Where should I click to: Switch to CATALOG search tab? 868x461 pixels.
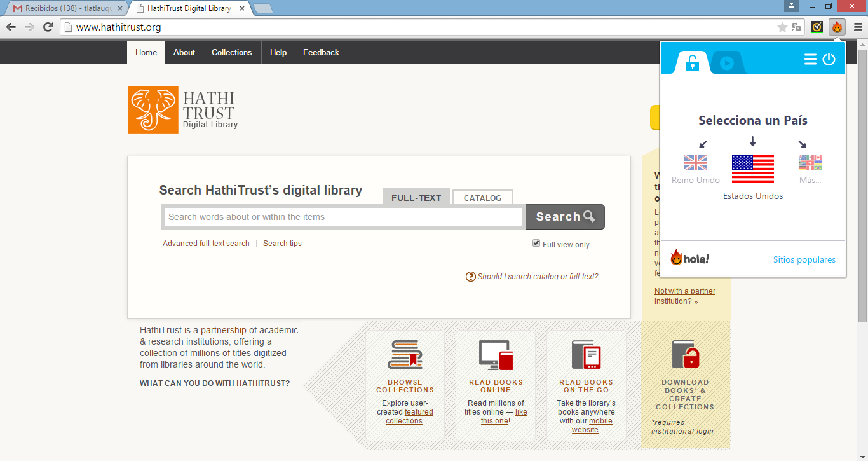482,198
